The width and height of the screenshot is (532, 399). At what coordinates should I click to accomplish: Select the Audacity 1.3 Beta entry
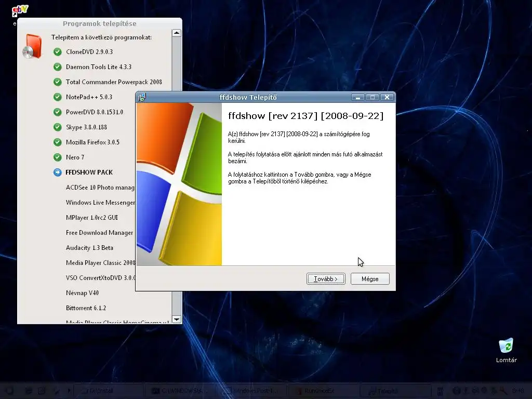89,248
